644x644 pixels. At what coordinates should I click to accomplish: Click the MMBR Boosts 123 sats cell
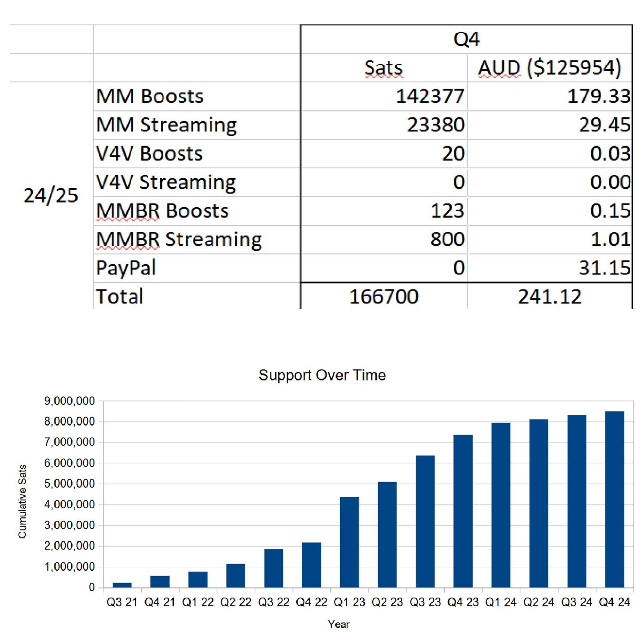(384, 211)
